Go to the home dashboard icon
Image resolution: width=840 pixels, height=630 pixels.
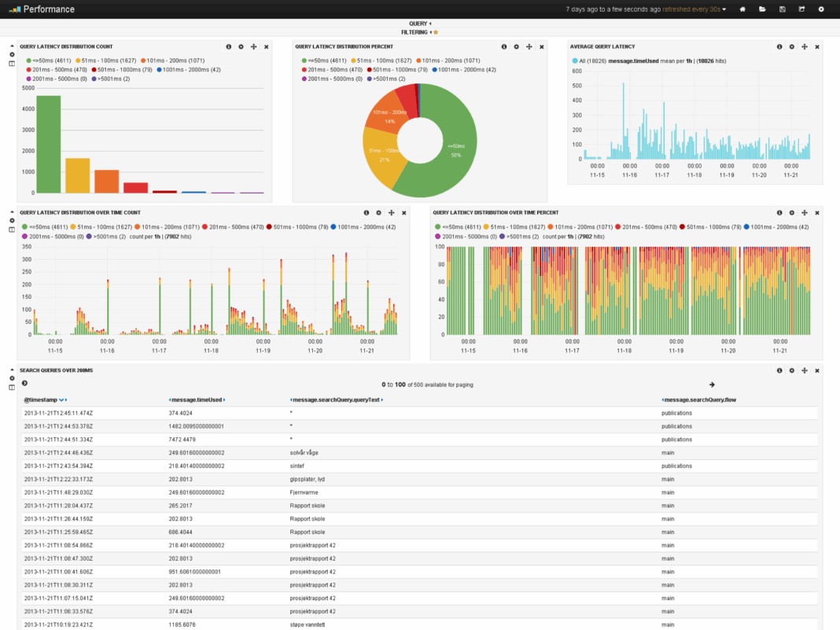pos(742,9)
